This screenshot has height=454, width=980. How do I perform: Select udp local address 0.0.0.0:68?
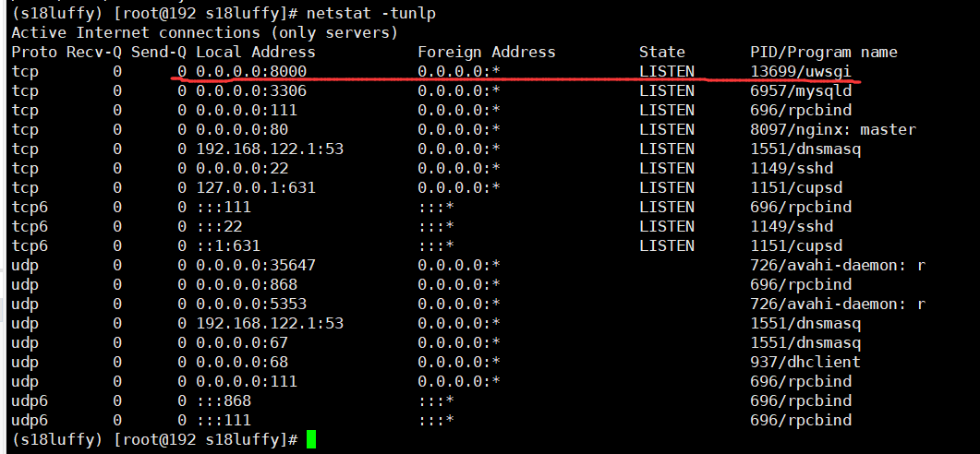[x=242, y=362]
